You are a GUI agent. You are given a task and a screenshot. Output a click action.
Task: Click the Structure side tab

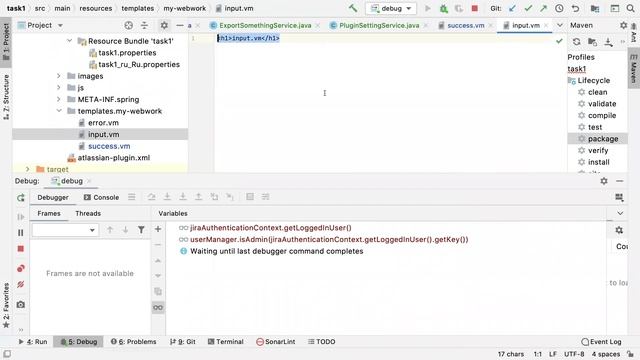[6, 97]
